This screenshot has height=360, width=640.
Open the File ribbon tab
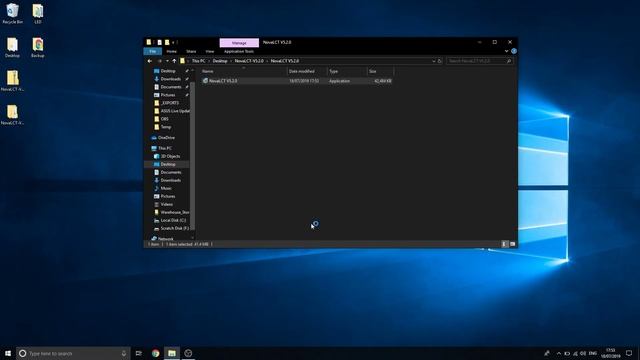pos(153,51)
